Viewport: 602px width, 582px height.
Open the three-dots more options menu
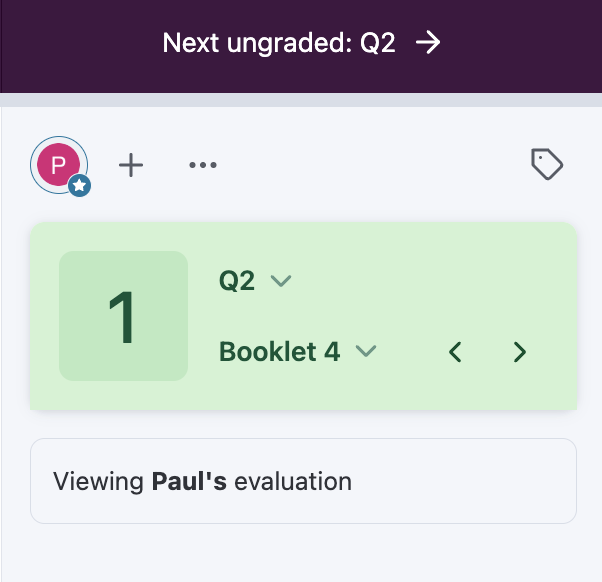click(x=203, y=165)
